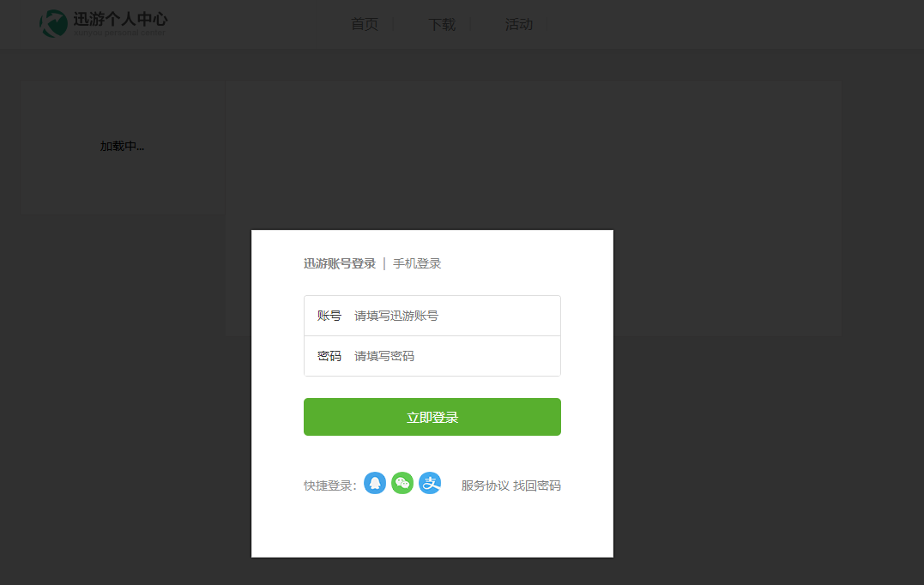Click the 快捷登录 label
The image size is (924, 585).
(330, 485)
